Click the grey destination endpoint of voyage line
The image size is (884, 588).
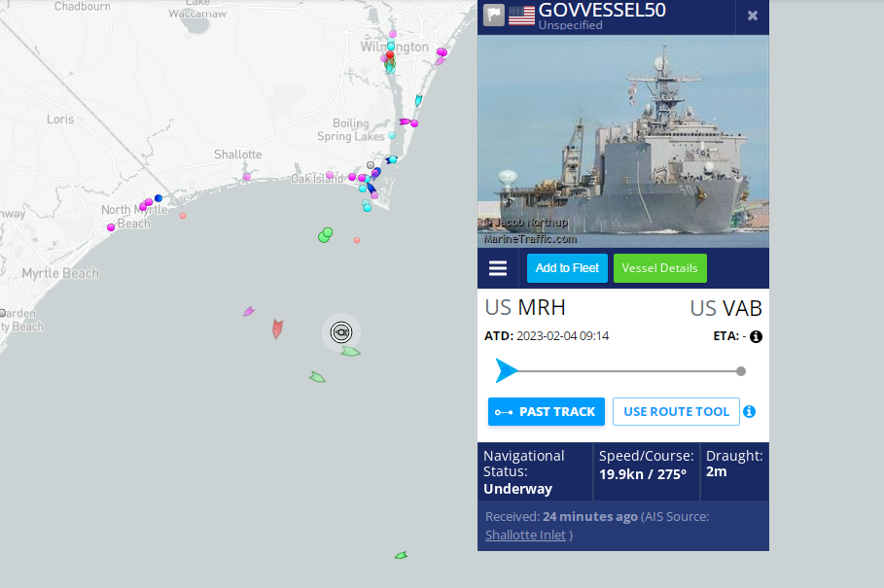[x=741, y=371]
